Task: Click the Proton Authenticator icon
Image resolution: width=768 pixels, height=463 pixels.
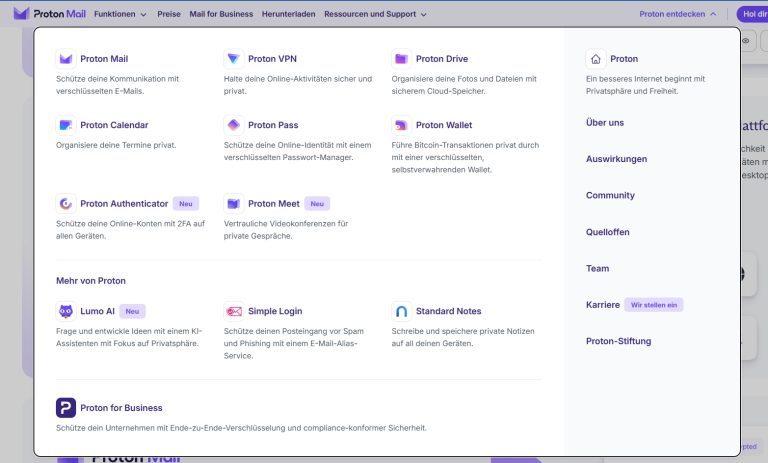Action: point(66,203)
